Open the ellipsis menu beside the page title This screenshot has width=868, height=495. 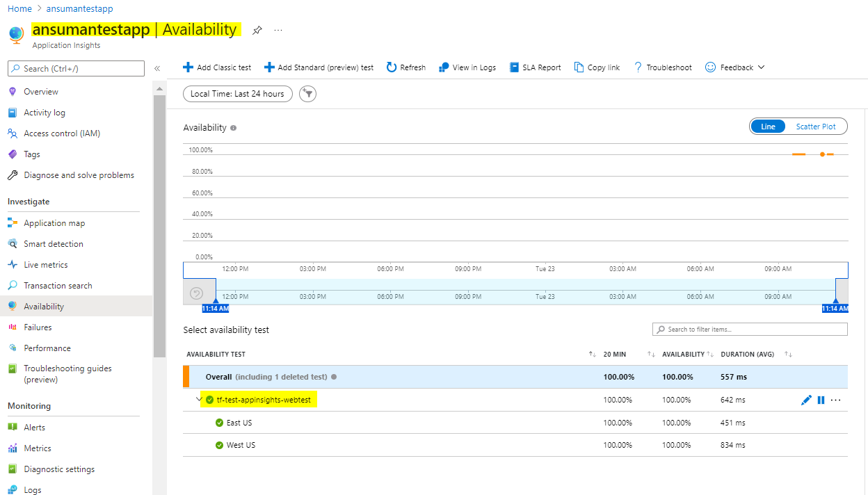[278, 31]
